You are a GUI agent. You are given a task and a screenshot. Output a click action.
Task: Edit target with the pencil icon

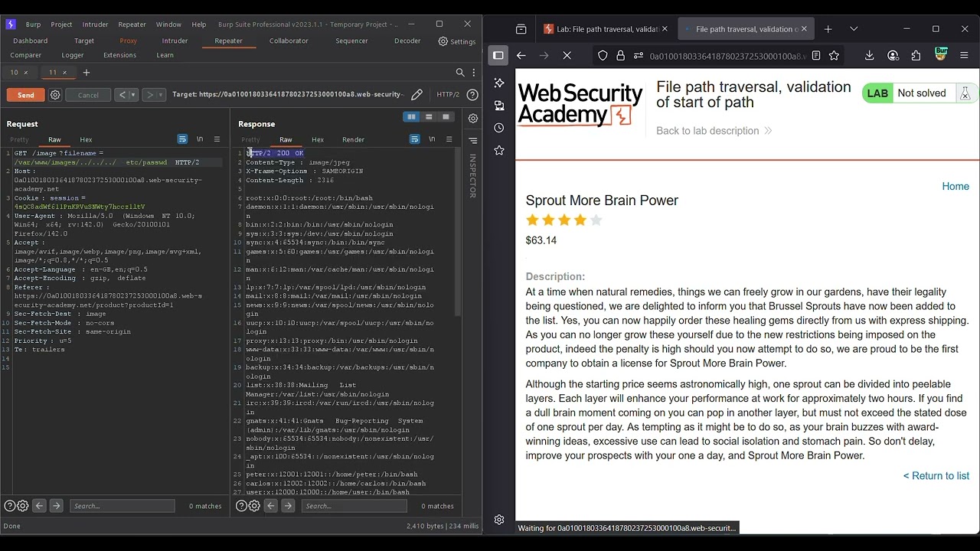[416, 95]
